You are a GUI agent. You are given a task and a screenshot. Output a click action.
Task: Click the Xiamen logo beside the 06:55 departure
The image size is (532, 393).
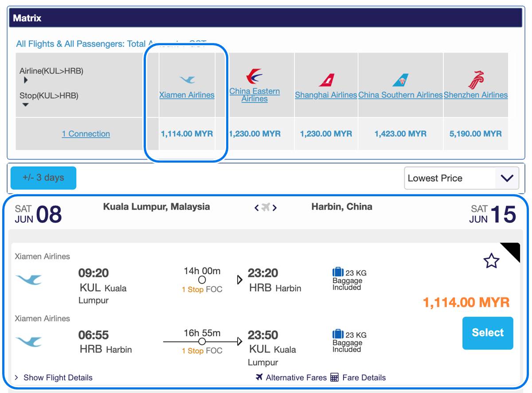pyautogui.click(x=28, y=342)
